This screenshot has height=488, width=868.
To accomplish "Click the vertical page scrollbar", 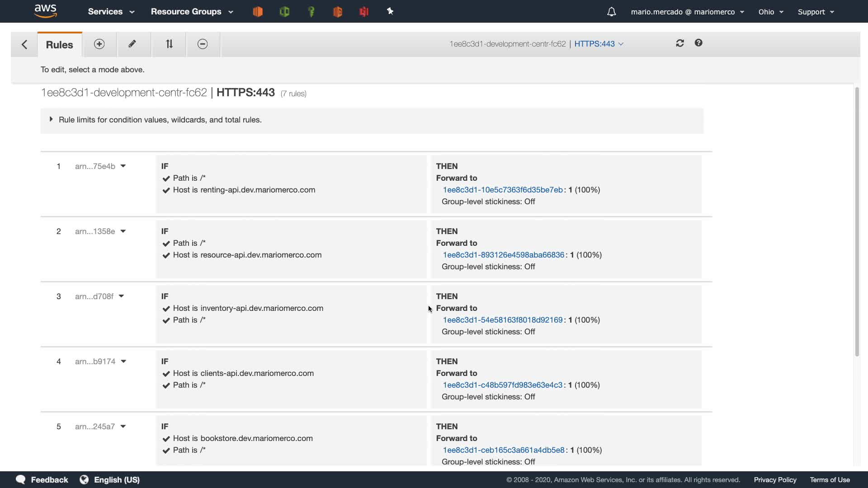I will [x=856, y=221].
